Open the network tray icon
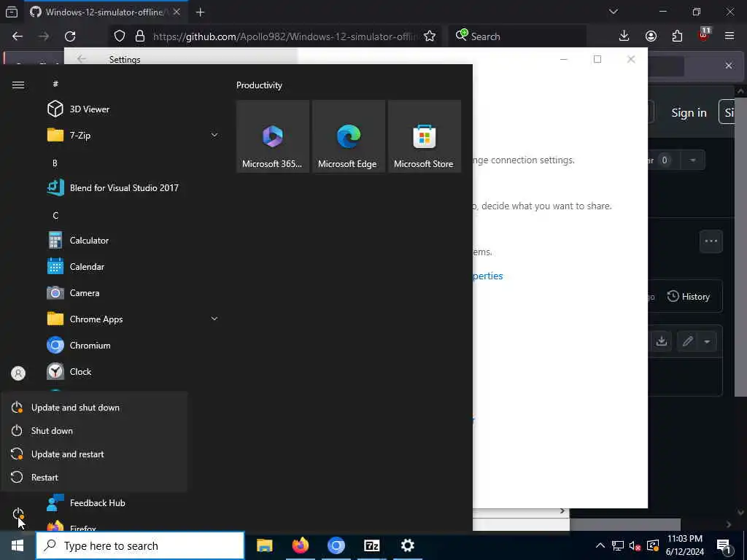 coord(617,545)
